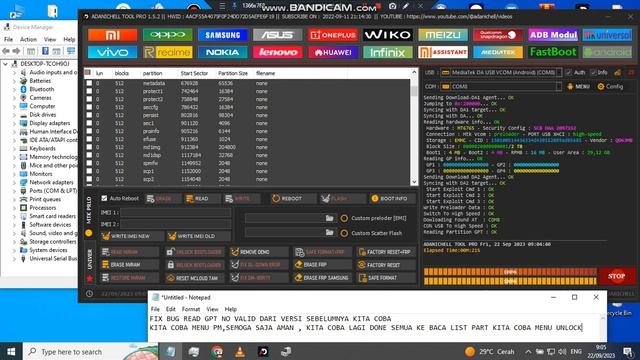This screenshot has width=640, height=360.
Task: Collapse the DESKTOP root node in Device Manager
Action: click(x=6, y=64)
